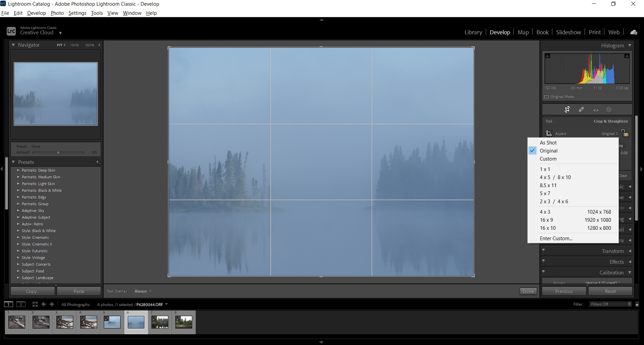Open Creative Cloud sync status icon
Screen dimensions: 644x345
pos(634,32)
